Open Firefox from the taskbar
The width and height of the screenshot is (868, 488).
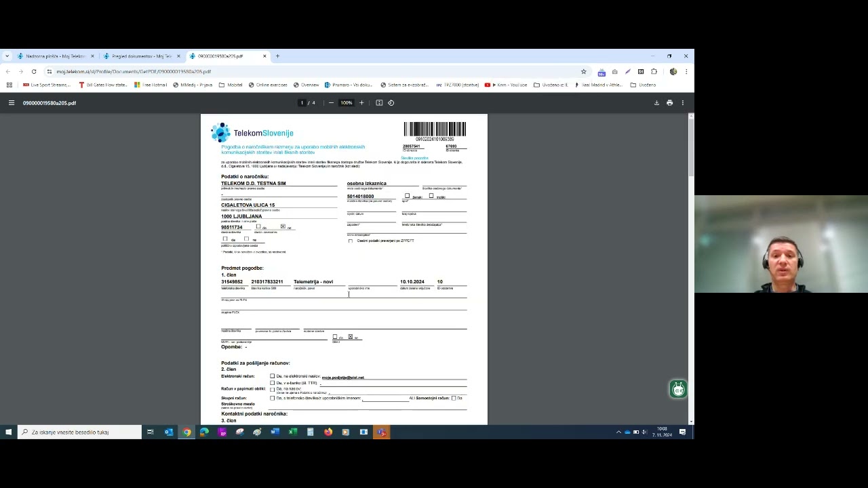328,432
